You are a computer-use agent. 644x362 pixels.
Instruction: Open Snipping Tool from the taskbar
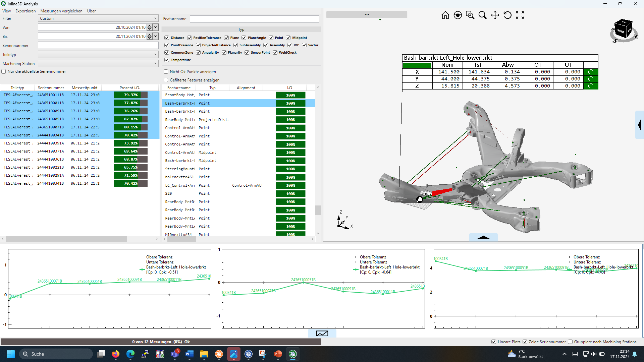(263, 354)
